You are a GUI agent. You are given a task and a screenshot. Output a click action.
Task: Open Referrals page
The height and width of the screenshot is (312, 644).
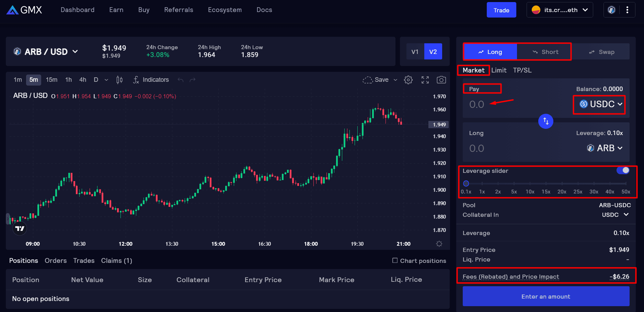(179, 10)
